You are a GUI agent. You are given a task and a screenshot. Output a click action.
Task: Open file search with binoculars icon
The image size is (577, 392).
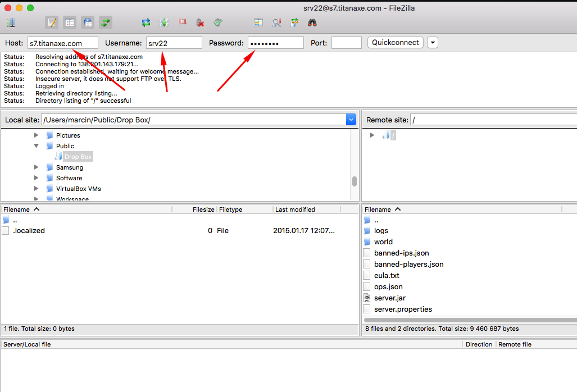312,23
